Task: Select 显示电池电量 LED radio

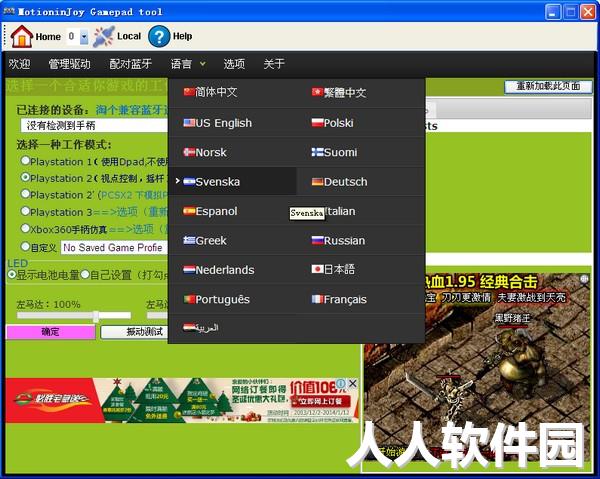Action: (12, 274)
